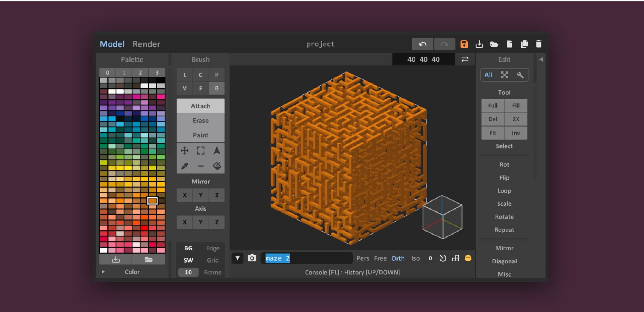Viewport: 644px width, 312px height.
Task: Select the B box brush mode
Action: tap(217, 88)
